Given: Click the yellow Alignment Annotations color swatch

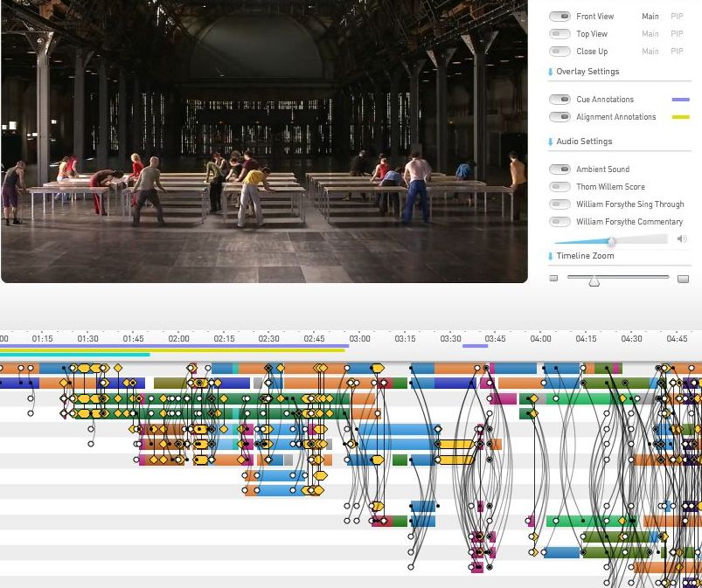Looking at the screenshot, I should tap(680, 117).
